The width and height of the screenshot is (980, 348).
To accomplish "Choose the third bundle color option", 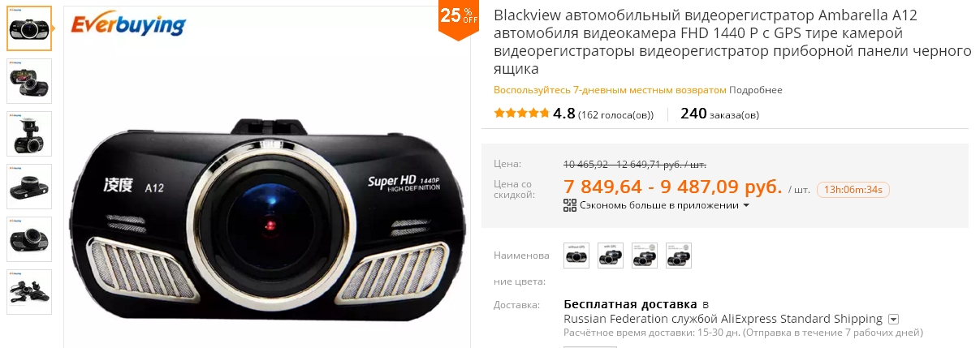I will tap(645, 256).
